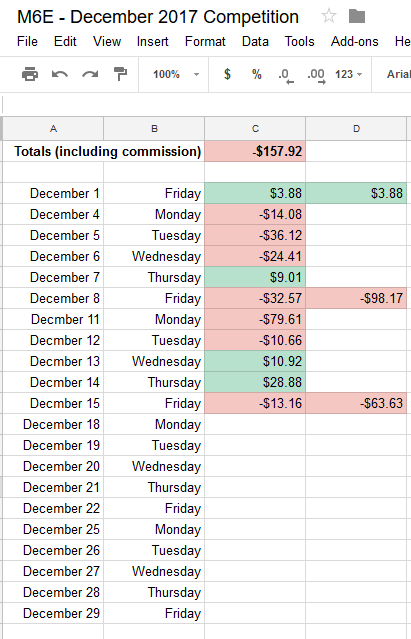Open the File menu
This screenshot has height=639, width=411.
tap(27, 42)
